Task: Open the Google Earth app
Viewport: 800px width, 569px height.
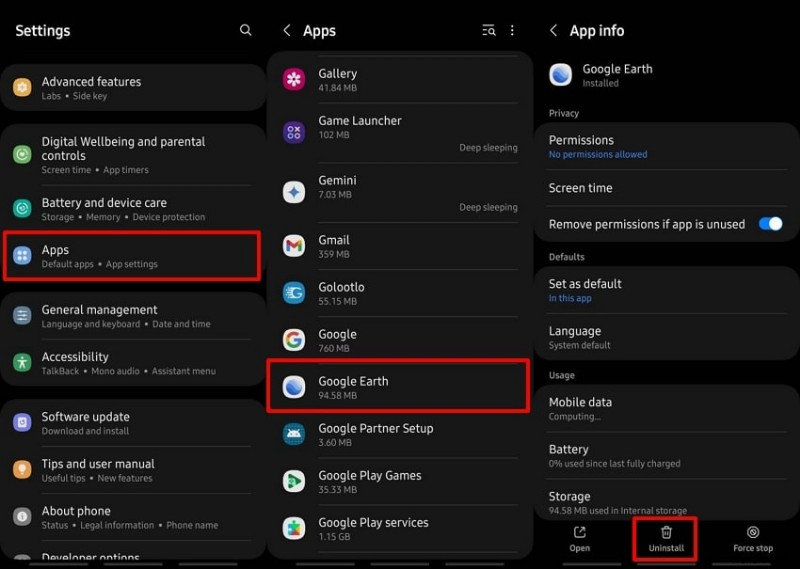Action: tap(580, 539)
